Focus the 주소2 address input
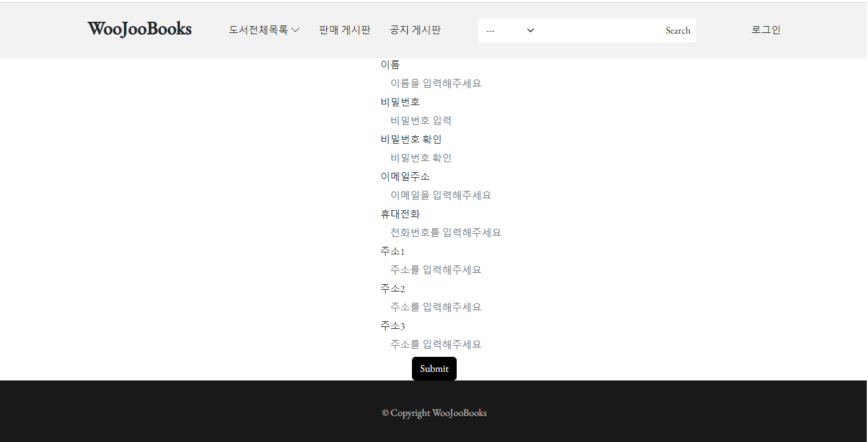Image resolution: width=868 pixels, height=442 pixels. click(x=436, y=307)
